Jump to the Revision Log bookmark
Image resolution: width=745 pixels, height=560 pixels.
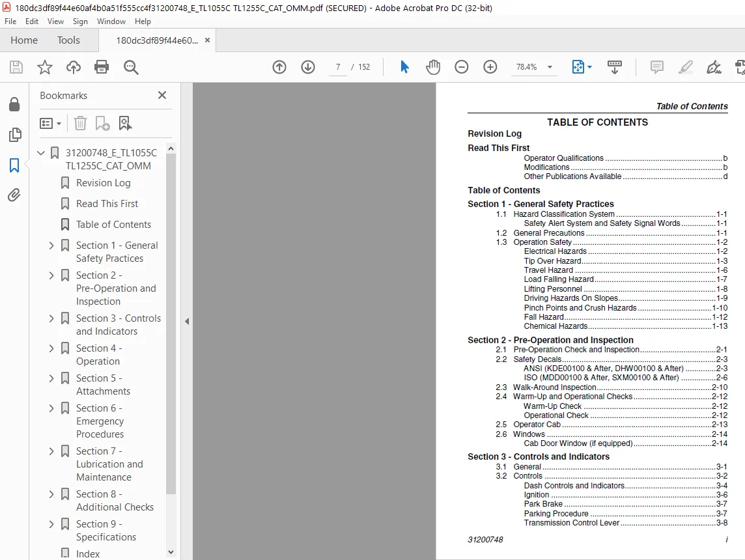pyautogui.click(x=103, y=183)
